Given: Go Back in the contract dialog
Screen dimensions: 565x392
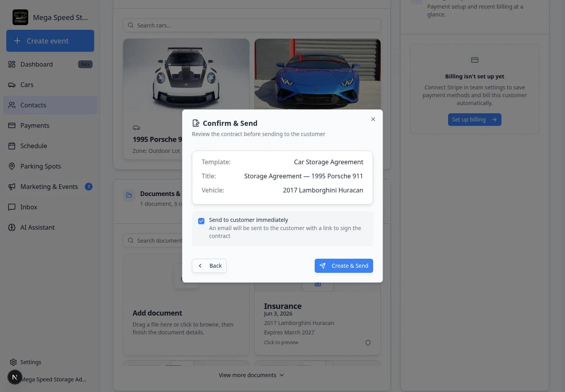Looking at the screenshot, I should (x=209, y=266).
